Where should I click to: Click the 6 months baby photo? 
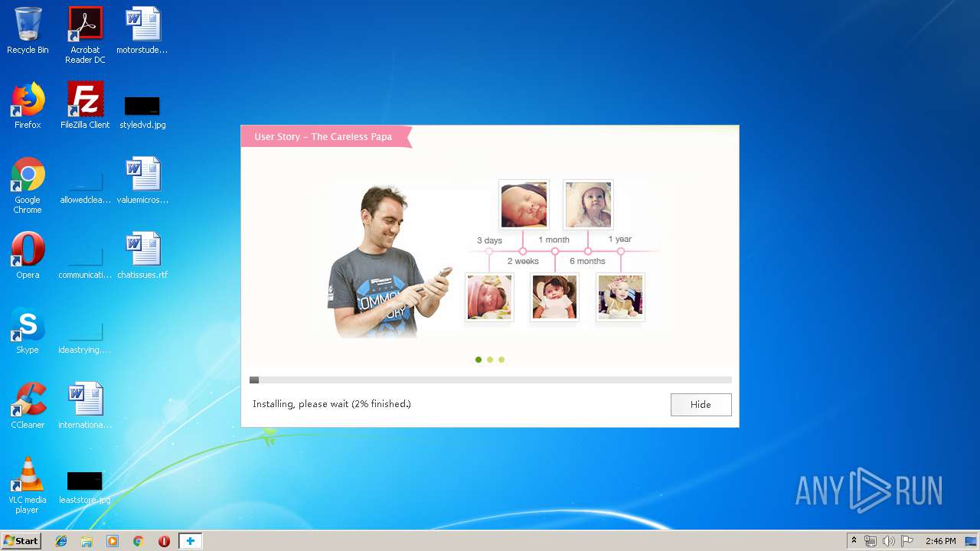[588, 204]
